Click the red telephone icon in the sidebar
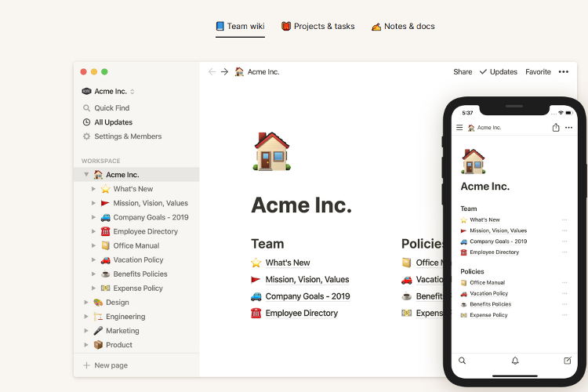This screenshot has width=588, height=392. point(105,231)
